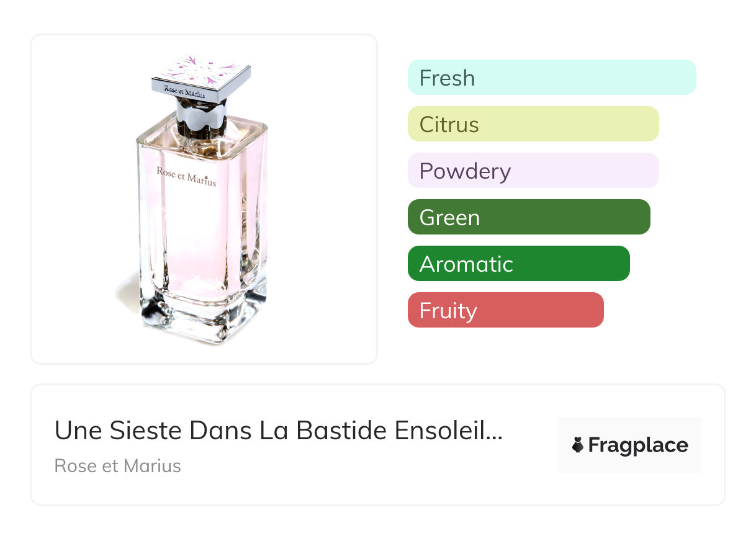
Task: Click the Fragplace wordmark text
Action: point(638,445)
